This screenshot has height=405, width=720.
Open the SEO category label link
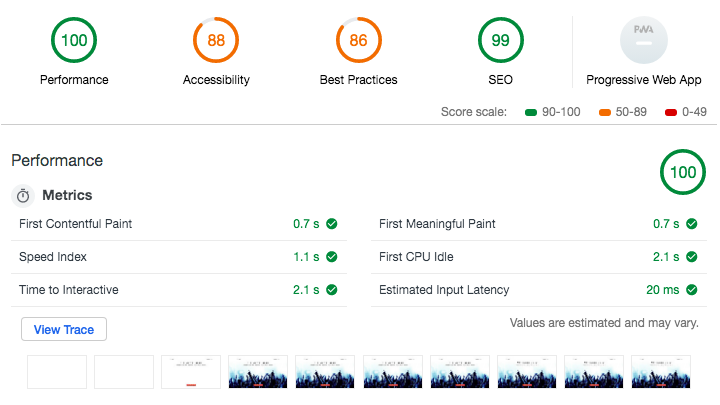(501, 80)
